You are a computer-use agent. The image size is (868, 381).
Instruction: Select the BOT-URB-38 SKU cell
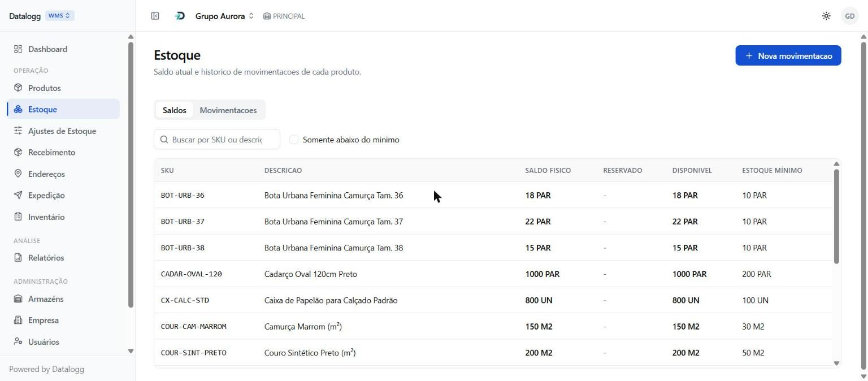(183, 248)
